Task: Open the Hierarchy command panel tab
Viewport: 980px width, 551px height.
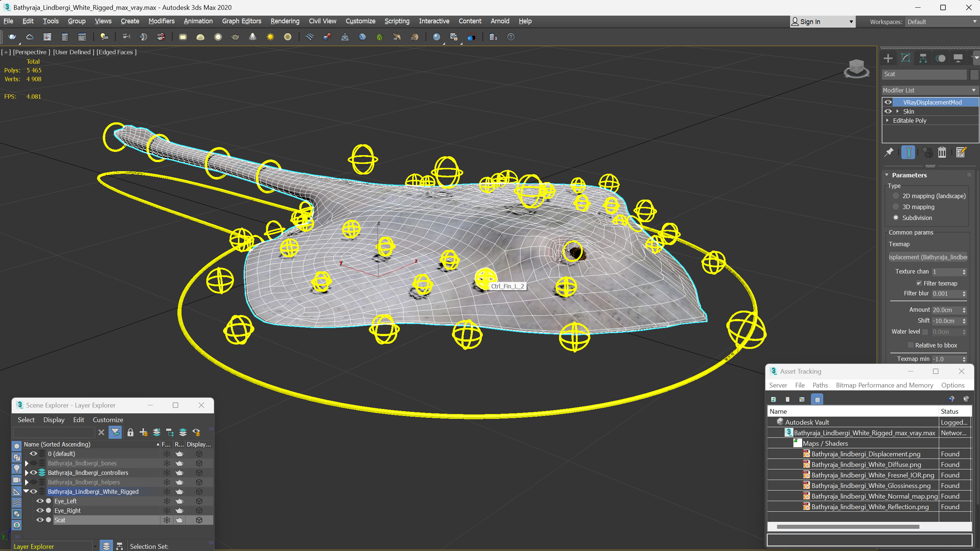Action: click(923, 58)
